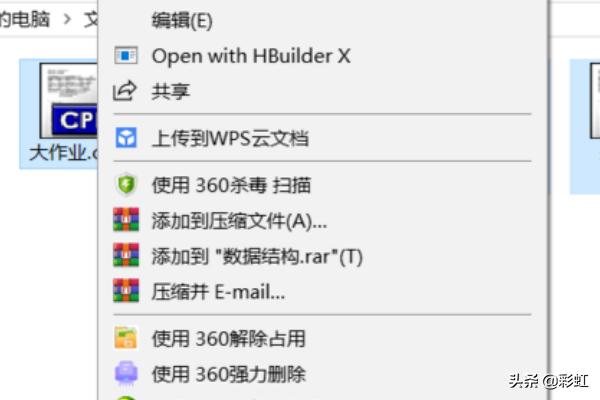Click the orange folder icon for 360解除占用

point(126,338)
